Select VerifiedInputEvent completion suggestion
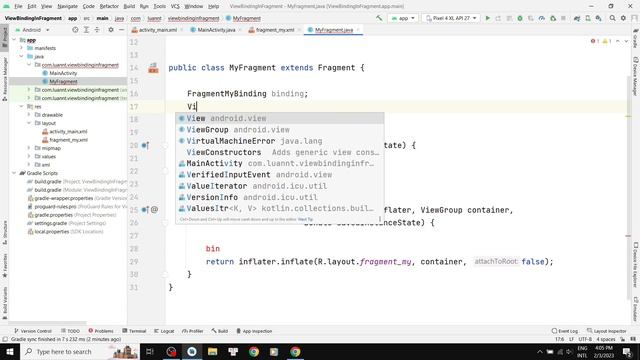Screen dimensions: 640x360 point(280,175)
